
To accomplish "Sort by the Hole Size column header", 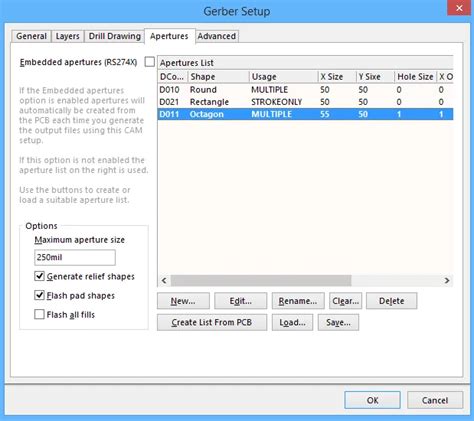I will pos(416,77).
